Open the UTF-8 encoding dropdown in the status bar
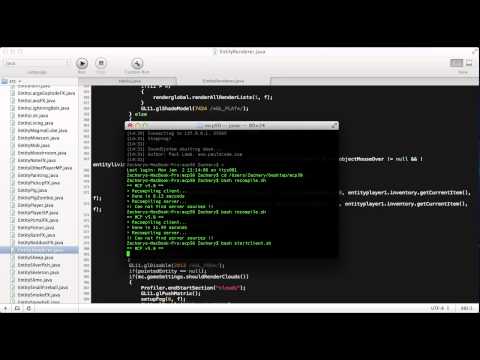 click(x=440, y=308)
